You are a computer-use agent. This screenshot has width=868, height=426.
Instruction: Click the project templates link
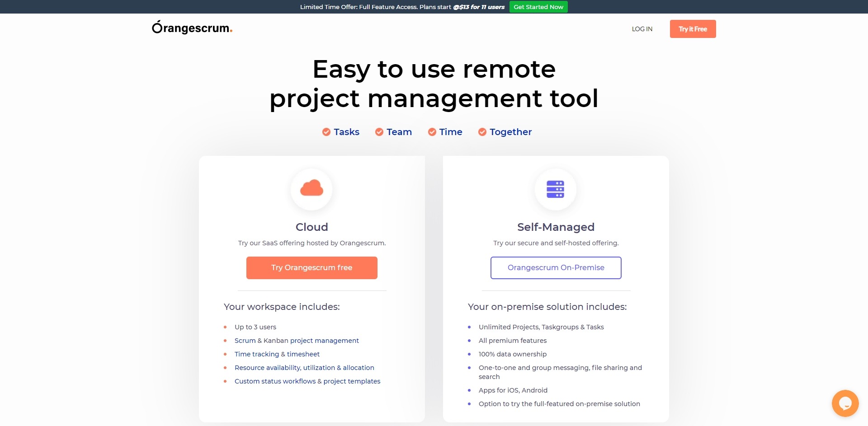352,381
